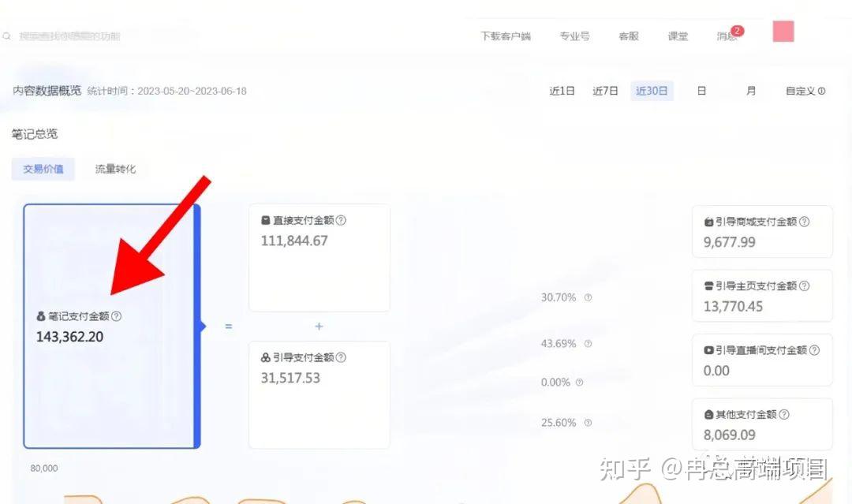
Task: Click help icon beside 其他支付金额
Action: pyautogui.click(x=784, y=414)
